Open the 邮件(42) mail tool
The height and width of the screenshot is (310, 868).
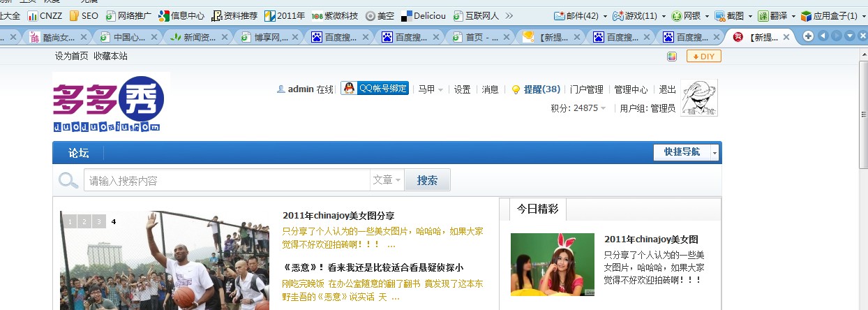[576, 15]
